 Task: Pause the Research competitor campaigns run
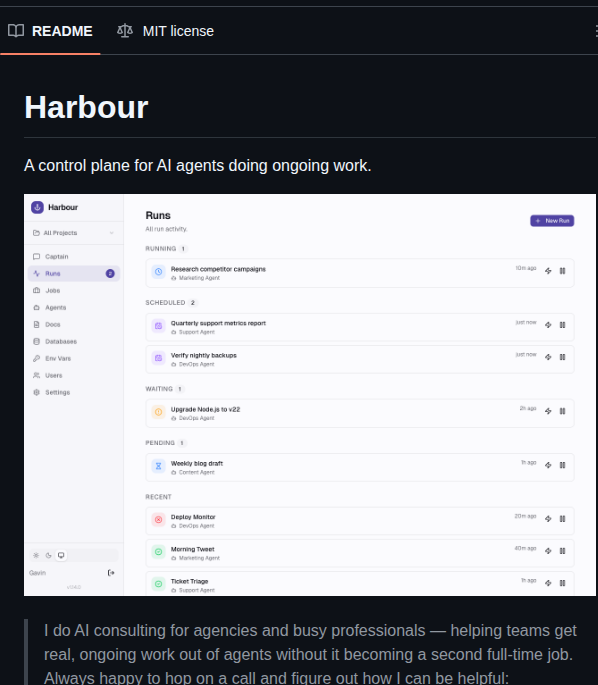pos(563,271)
